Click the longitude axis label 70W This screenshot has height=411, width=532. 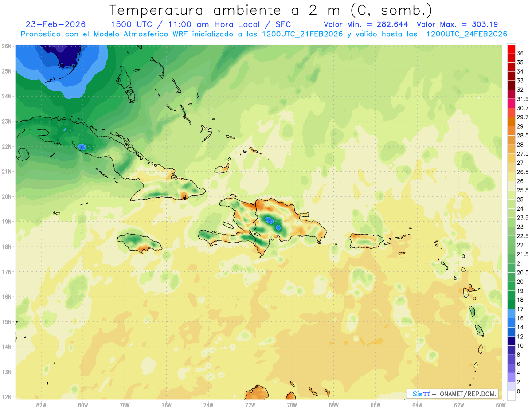point(292,405)
